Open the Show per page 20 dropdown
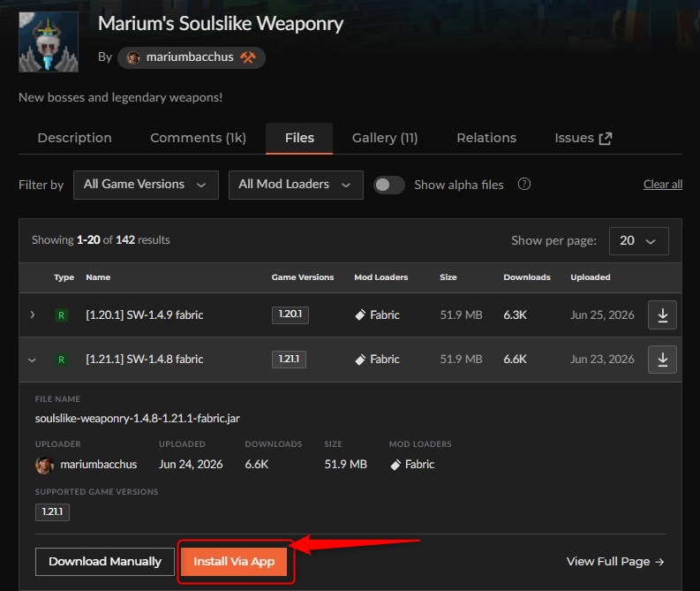The image size is (700, 591). 638,241
